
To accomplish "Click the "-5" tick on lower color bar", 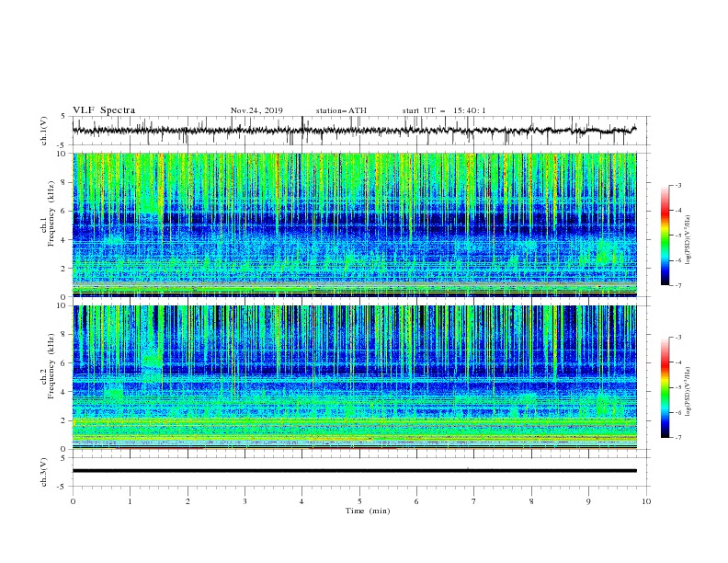I will tap(678, 387).
